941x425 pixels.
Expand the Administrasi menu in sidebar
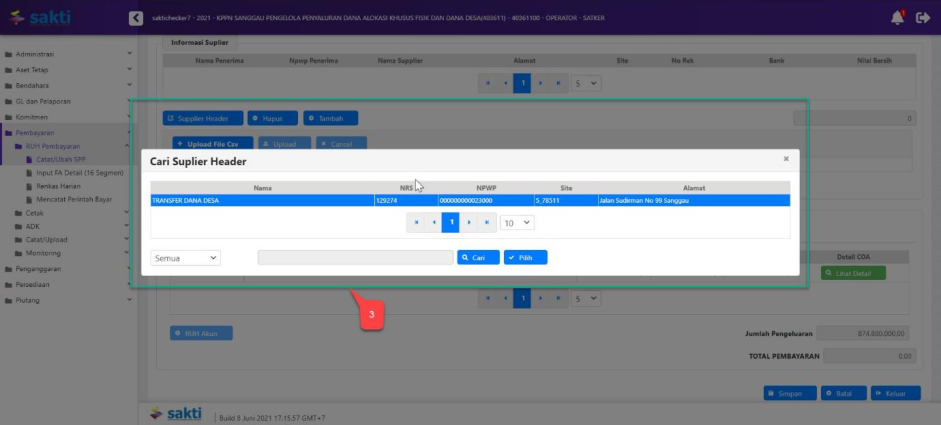[x=66, y=53]
